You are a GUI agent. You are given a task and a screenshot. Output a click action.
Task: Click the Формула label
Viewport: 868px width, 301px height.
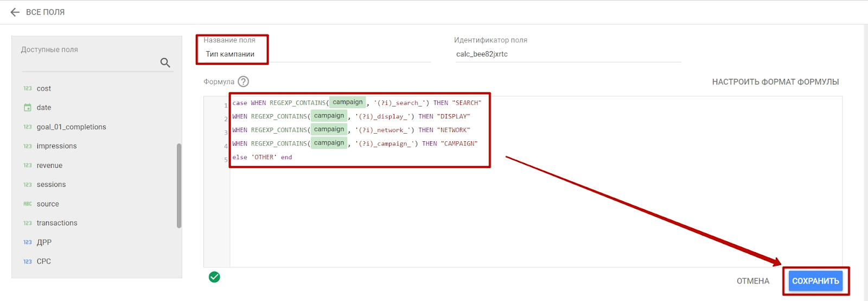coord(219,82)
